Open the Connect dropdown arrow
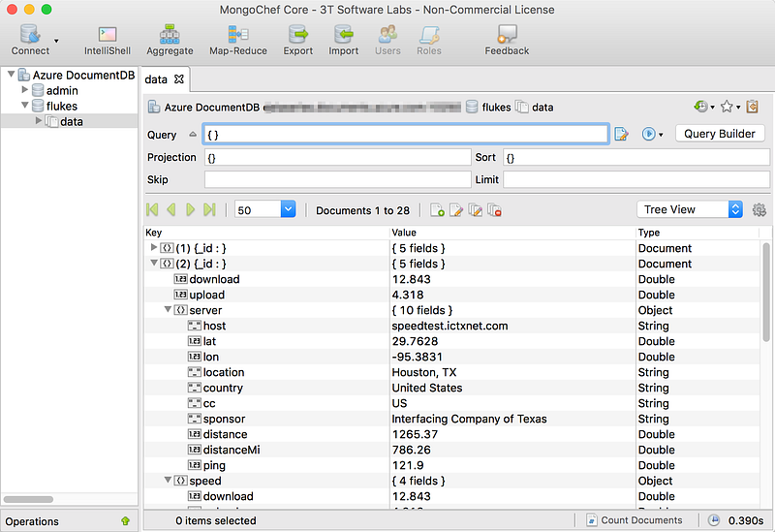This screenshot has width=775, height=532. click(56, 41)
